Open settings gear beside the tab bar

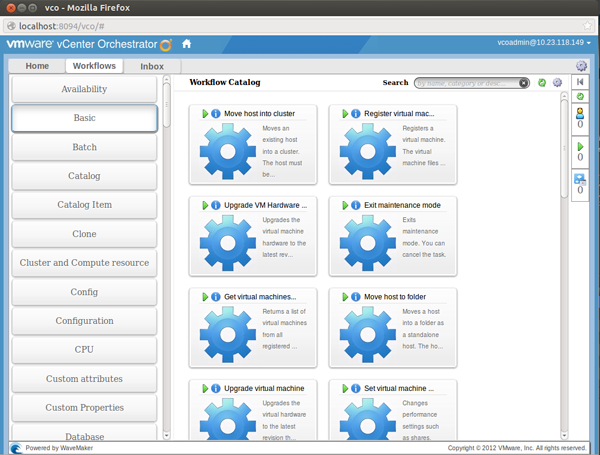coord(581,66)
